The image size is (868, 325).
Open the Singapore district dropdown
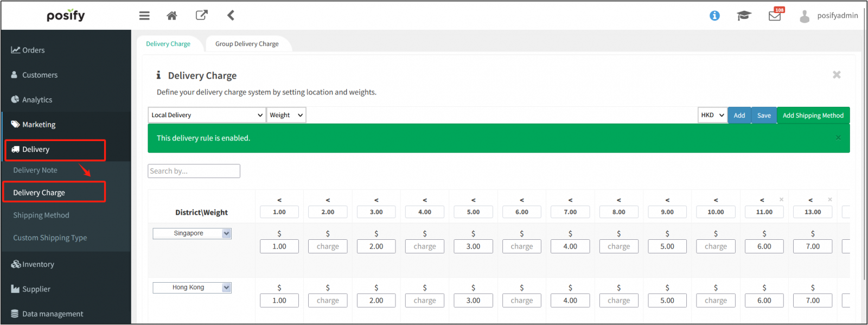pyautogui.click(x=192, y=233)
